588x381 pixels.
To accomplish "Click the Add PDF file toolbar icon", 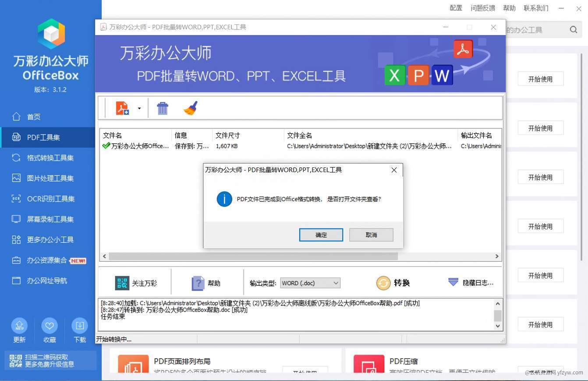I will pos(122,108).
